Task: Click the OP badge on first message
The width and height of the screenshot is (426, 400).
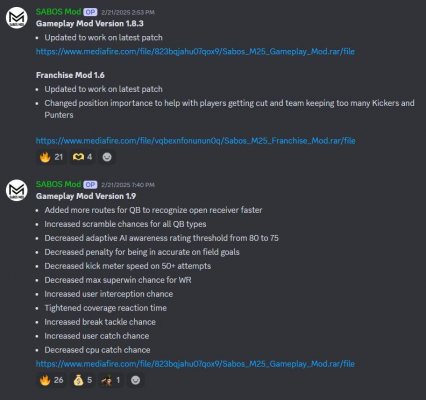Action: [x=90, y=12]
